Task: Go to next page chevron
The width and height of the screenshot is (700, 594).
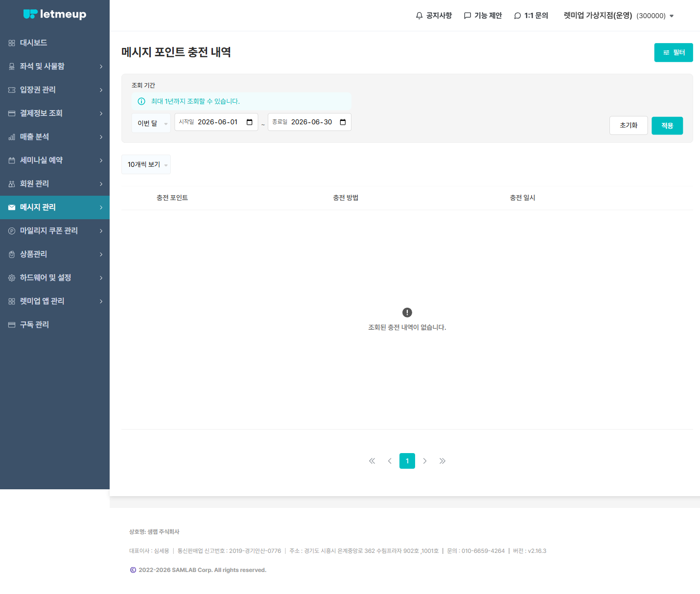Action: [x=425, y=461]
